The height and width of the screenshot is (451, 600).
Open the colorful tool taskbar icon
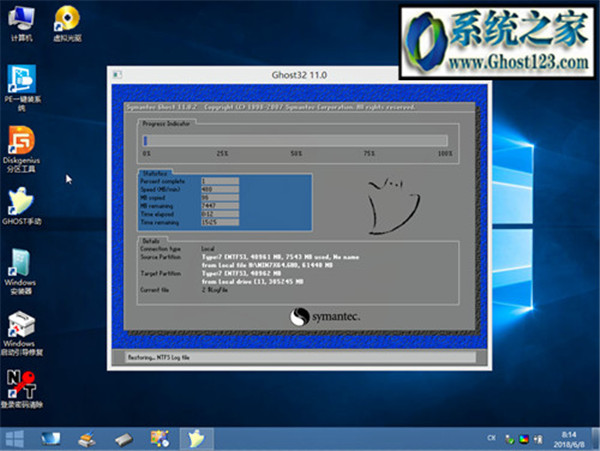(160, 438)
